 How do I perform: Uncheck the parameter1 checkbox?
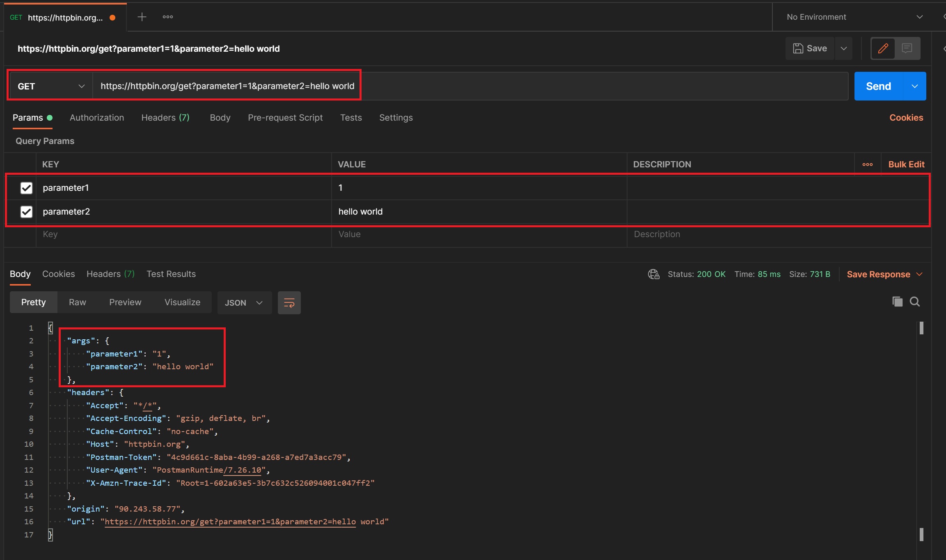pyautogui.click(x=26, y=188)
